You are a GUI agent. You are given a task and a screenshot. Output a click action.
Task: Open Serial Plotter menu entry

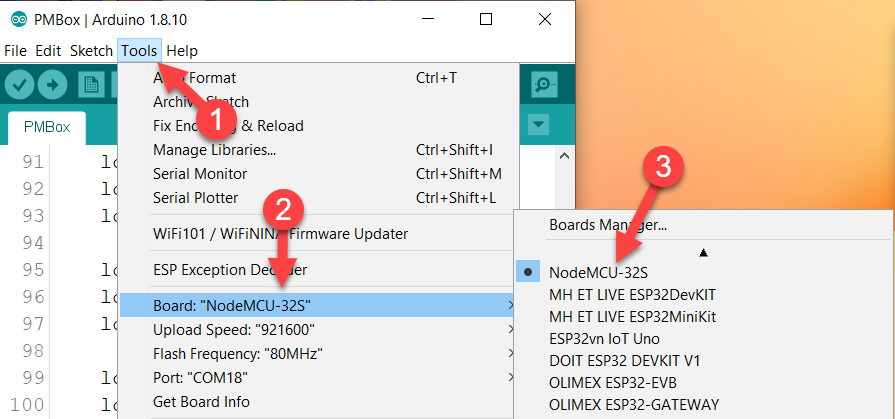click(x=319, y=198)
